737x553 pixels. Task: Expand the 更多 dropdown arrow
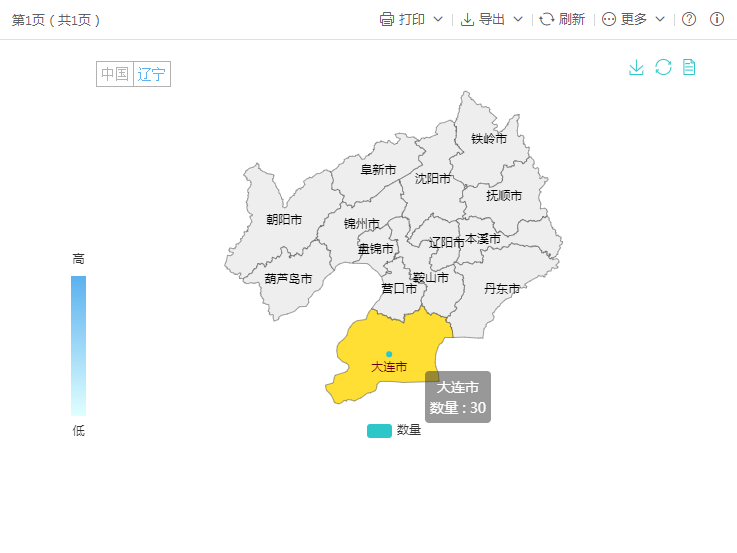(660, 19)
